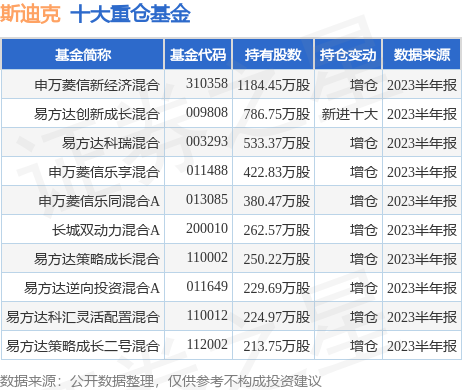The width and height of the screenshot is (462, 390).
Task: Open 易方达策略成长二号混合 fund name
Action: click(x=83, y=346)
